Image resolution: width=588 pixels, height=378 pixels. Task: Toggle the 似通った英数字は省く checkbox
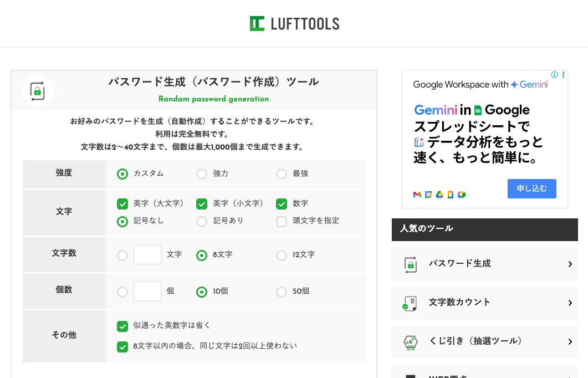[x=122, y=326]
